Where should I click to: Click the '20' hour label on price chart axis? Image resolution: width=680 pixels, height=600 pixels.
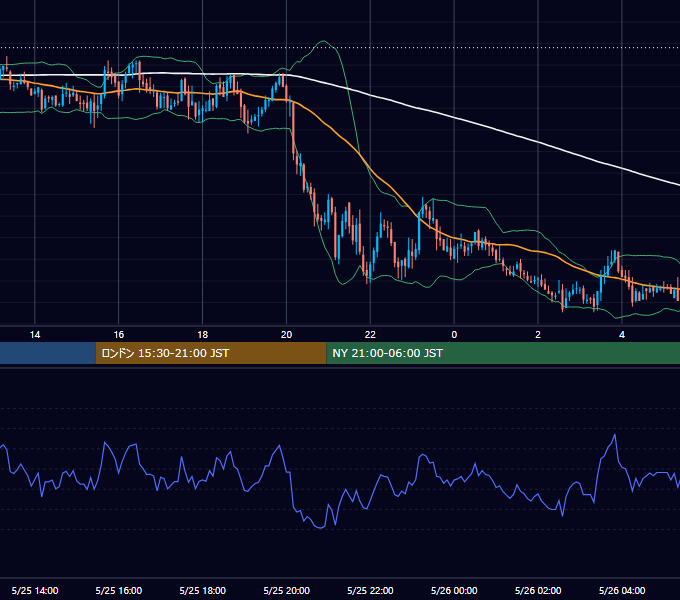tap(286, 335)
